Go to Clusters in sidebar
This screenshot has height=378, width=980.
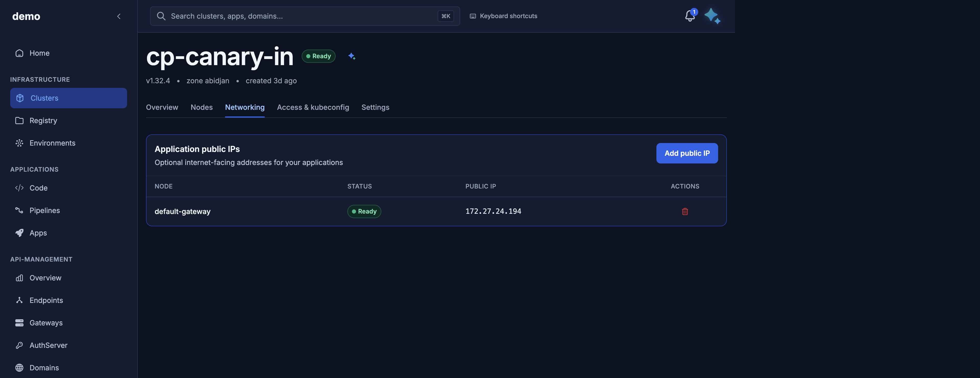[x=68, y=98]
